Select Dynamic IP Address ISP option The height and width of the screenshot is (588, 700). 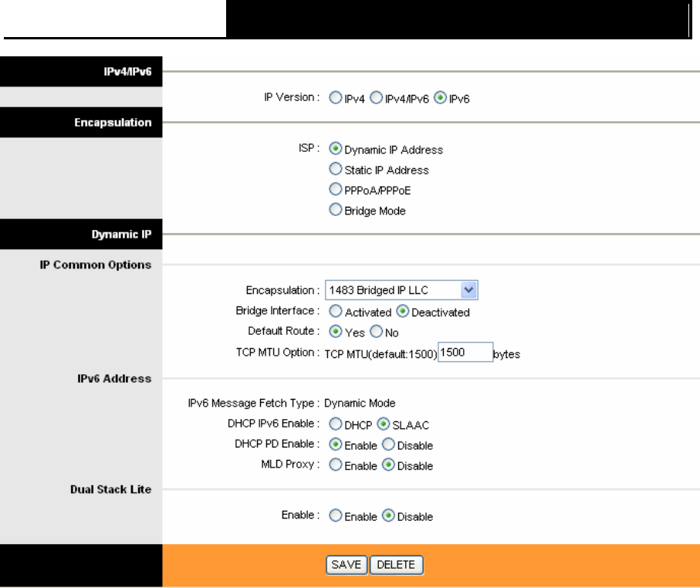tap(335, 148)
